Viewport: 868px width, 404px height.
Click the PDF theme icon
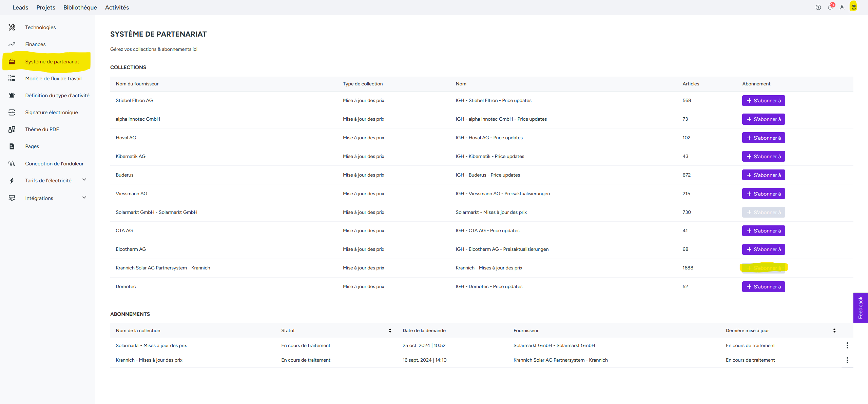[x=12, y=129]
